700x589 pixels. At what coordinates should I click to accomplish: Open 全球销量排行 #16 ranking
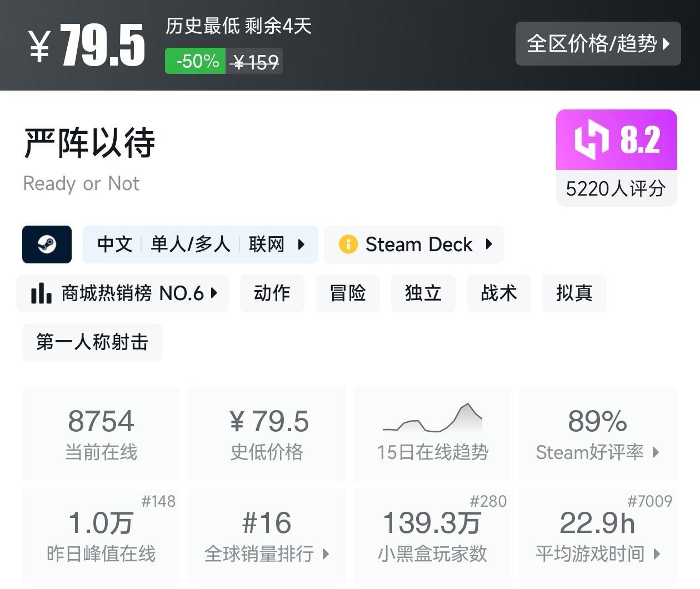point(267,536)
